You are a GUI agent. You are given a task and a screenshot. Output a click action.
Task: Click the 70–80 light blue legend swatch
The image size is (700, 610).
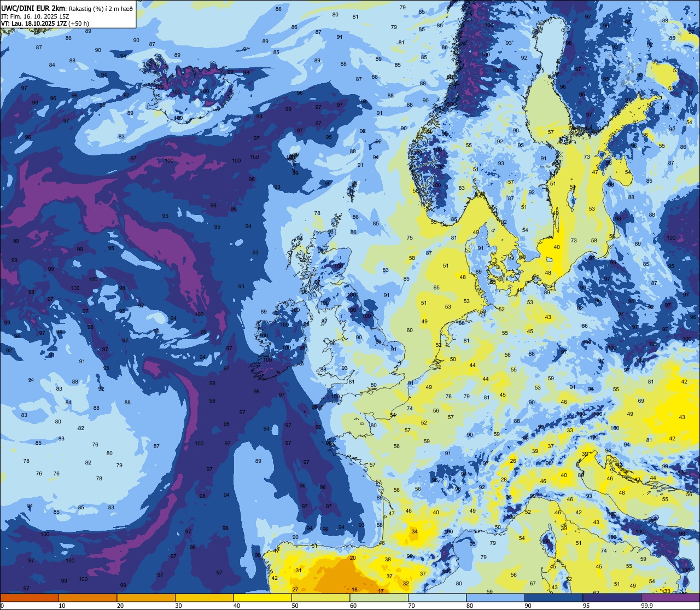(437, 597)
